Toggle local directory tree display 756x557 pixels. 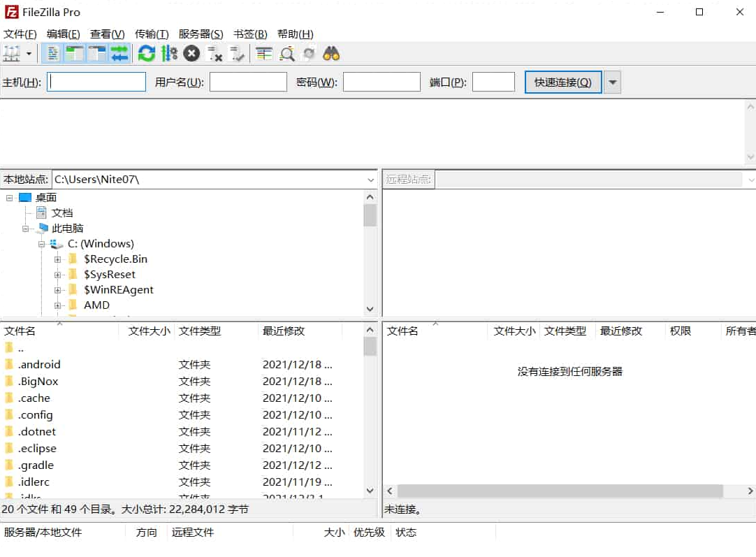75,54
